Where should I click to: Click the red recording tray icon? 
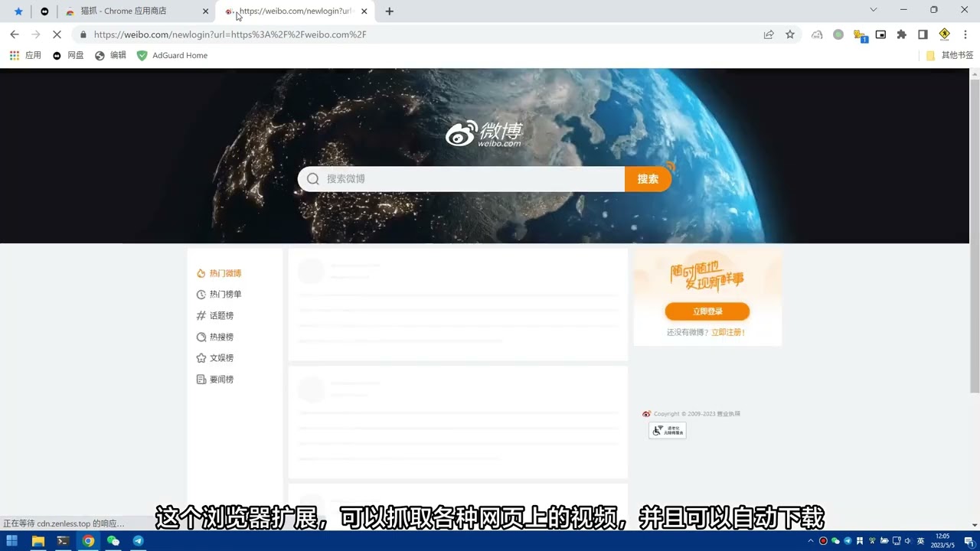(823, 541)
